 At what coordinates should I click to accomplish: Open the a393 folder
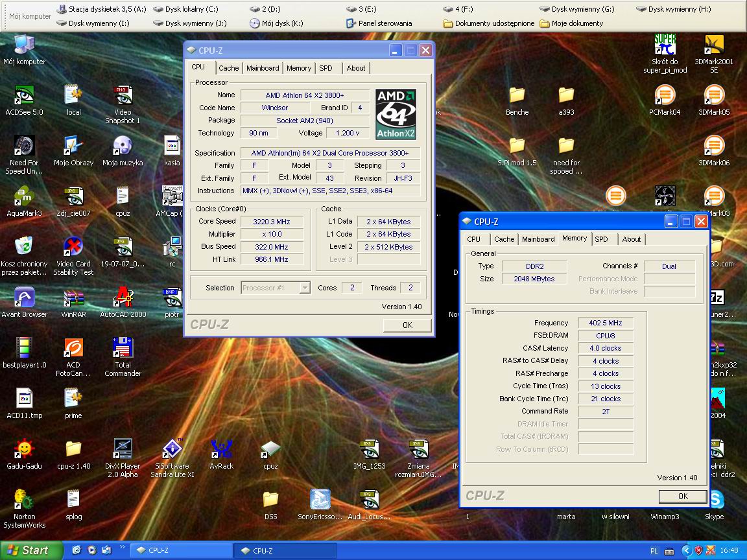[566, 100]
